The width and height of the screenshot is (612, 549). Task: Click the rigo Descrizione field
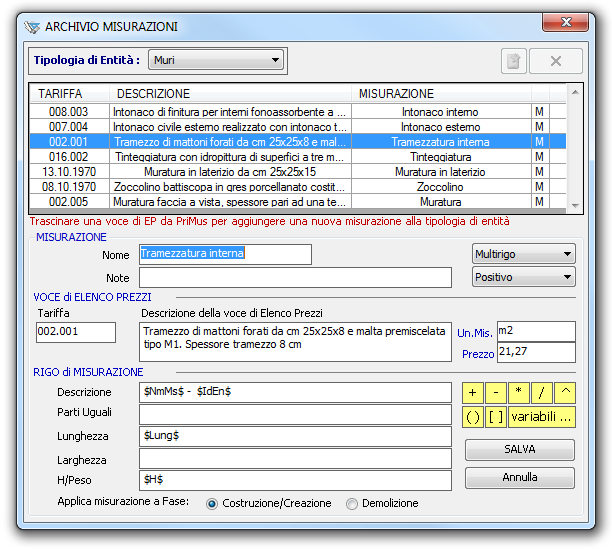coord(295,393)
